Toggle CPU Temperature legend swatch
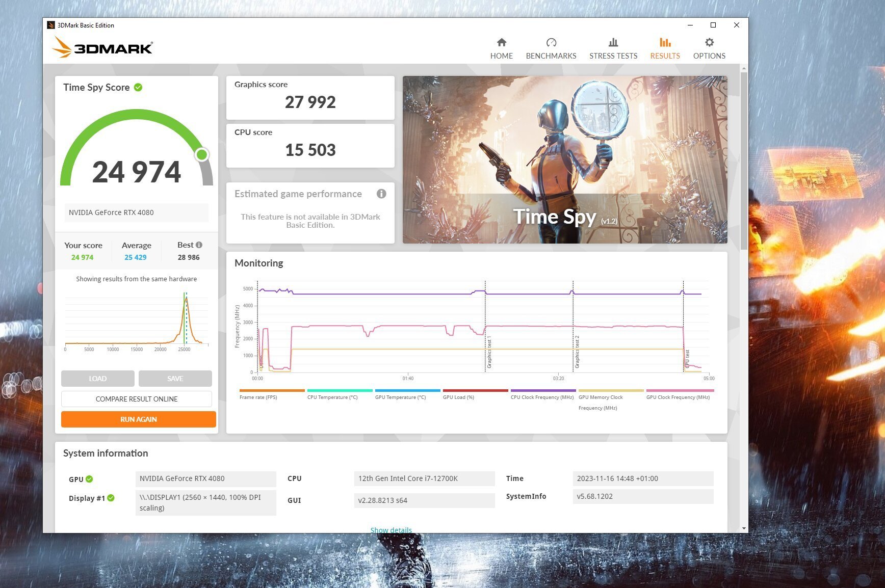This screenshot has height=588, width=885. tap(340, 390)
